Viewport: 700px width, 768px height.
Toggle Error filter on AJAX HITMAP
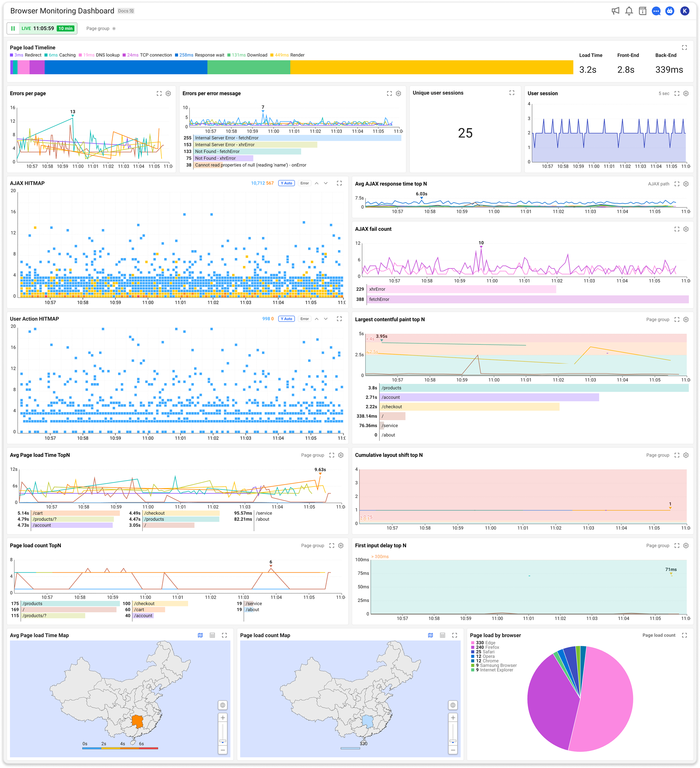click(304, 183)
